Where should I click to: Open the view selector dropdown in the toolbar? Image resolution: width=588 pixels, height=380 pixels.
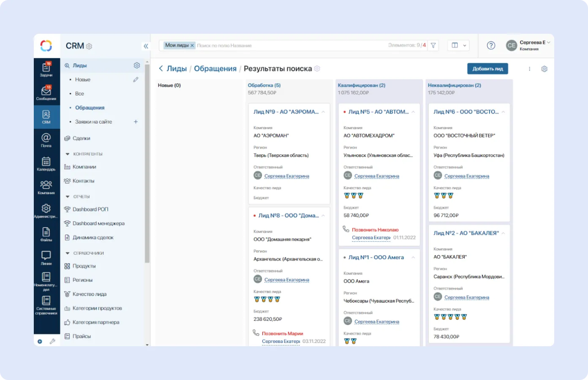pyautogui.click(x=458, y=45)
